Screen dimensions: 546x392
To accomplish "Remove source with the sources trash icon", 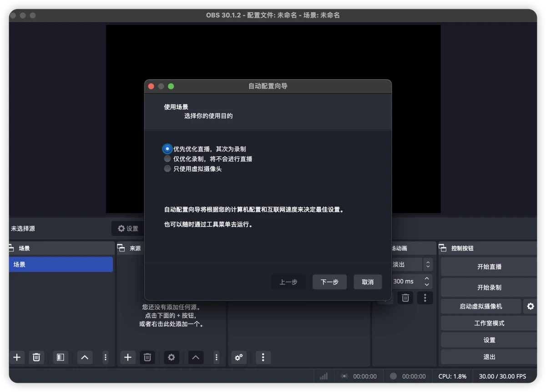I will 147,357.
